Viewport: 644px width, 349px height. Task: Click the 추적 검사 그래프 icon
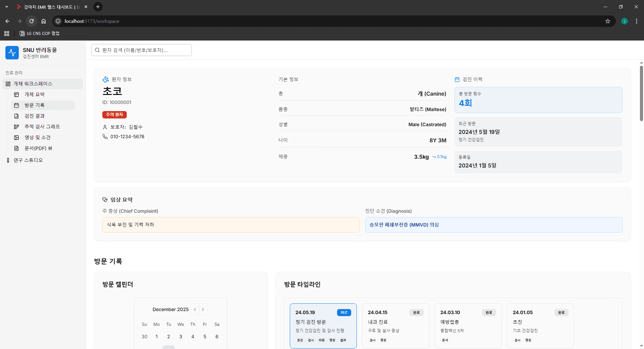[x=16, y=127]
